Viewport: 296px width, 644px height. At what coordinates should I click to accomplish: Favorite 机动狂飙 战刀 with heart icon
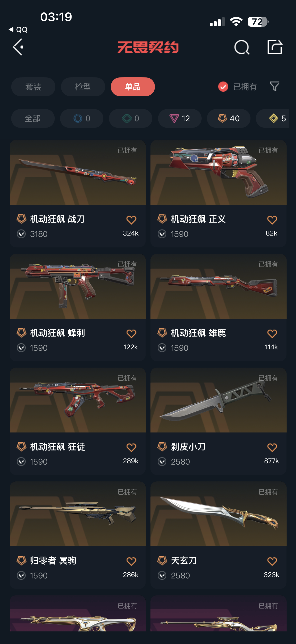click(131, 220)
